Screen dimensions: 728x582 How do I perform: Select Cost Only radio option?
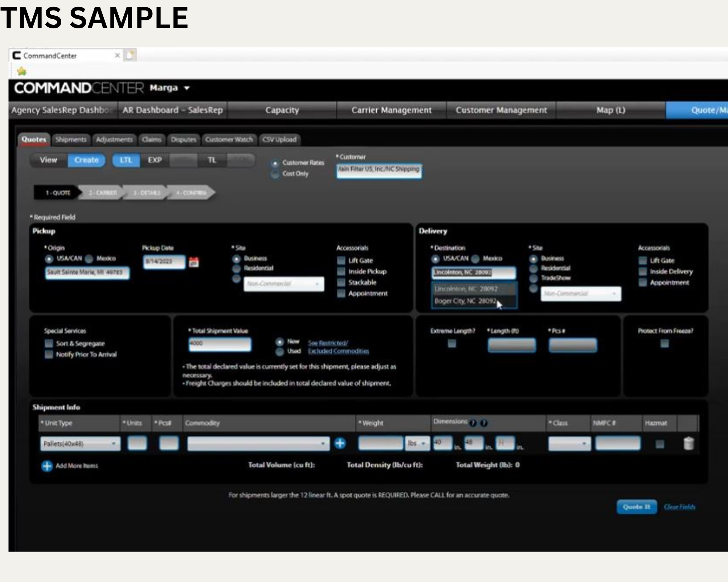[275, 174]
